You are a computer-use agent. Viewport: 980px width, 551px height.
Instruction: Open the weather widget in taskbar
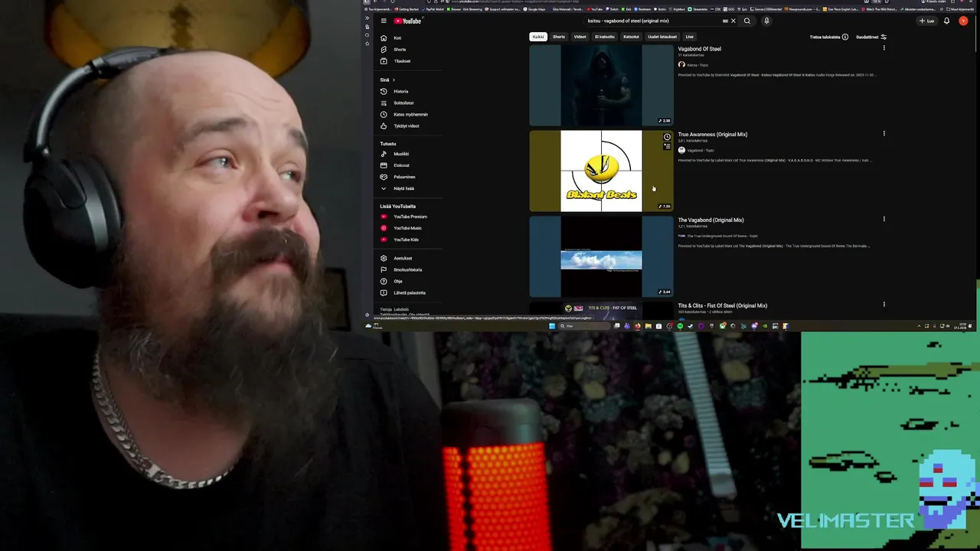click(x=374, y=326)
